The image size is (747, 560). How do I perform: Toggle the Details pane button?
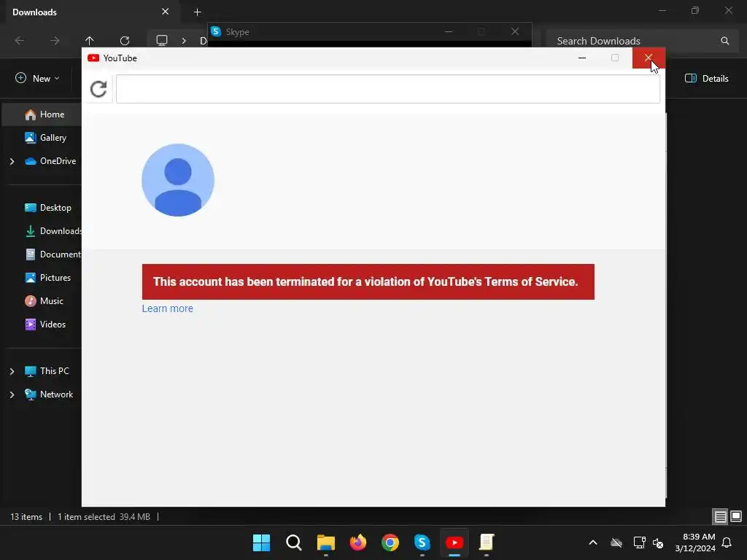pos(706,79)
